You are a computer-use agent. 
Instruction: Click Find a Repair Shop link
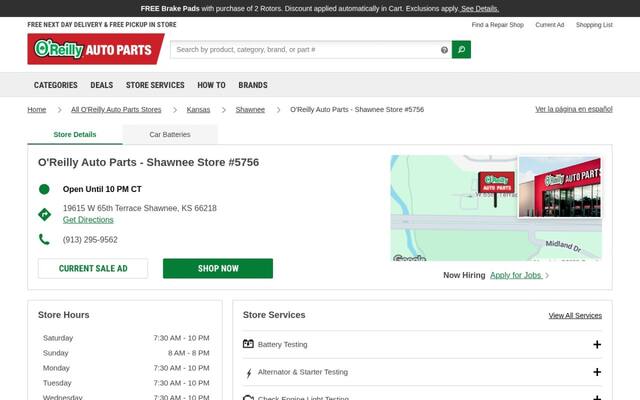pos(498,24)
